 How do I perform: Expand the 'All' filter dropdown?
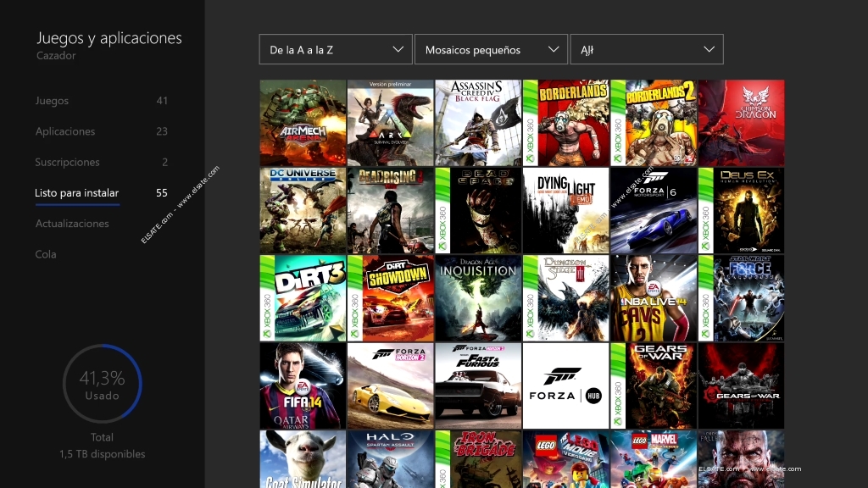coord(647,49)
